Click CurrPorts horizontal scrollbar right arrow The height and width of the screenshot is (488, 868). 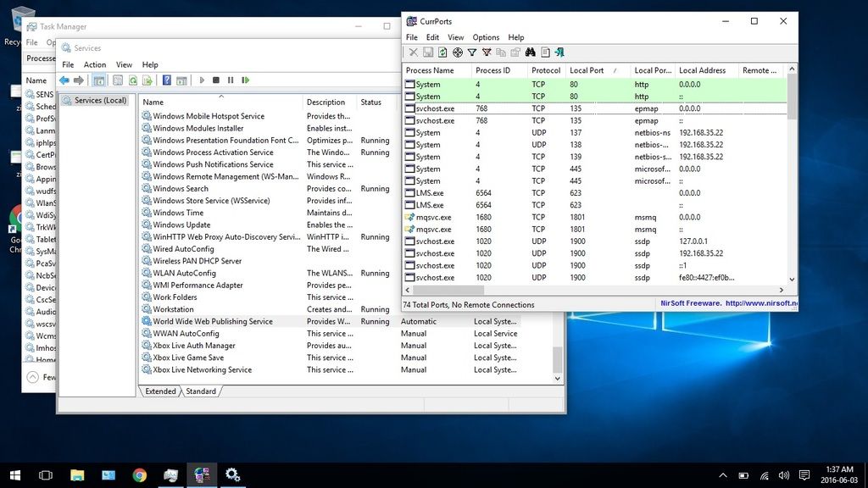[x=781, y=290]
